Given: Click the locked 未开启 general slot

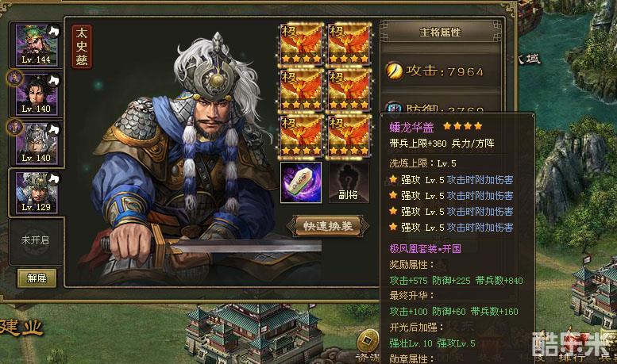Looking at the screenshot, I should (36, 240).
